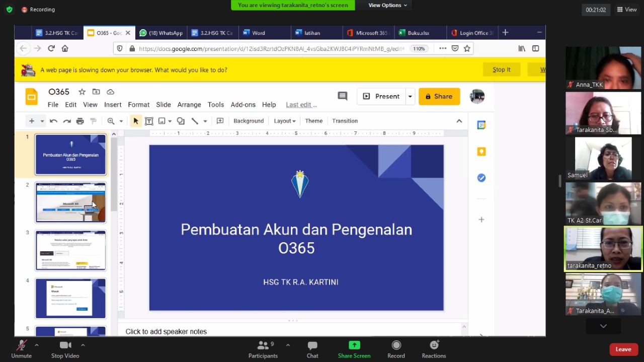Viewport: 644px width, 362px height.
Task: Click the Insert image tool
Action: 162,121
